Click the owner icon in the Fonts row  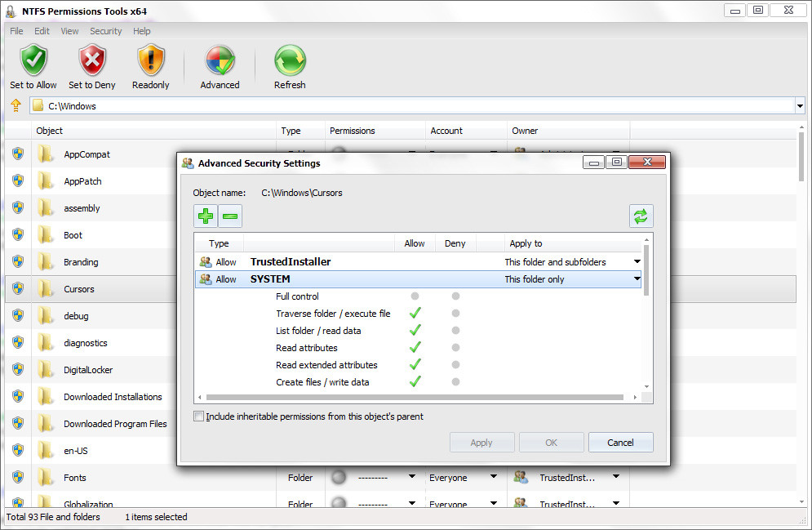(521, 477)
